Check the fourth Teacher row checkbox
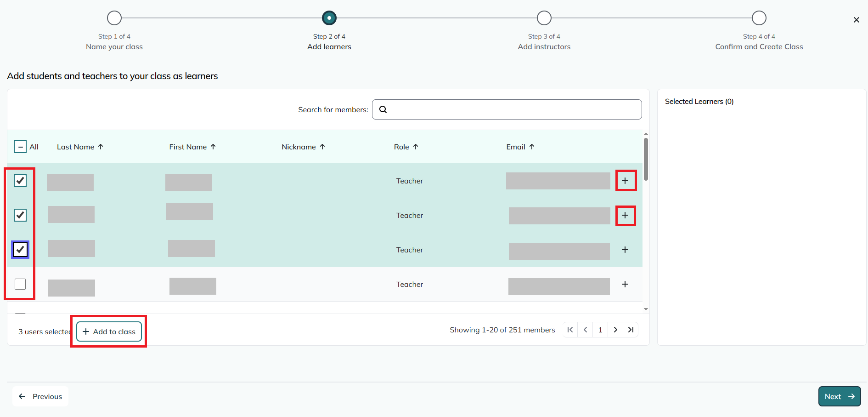 (20, 284)
